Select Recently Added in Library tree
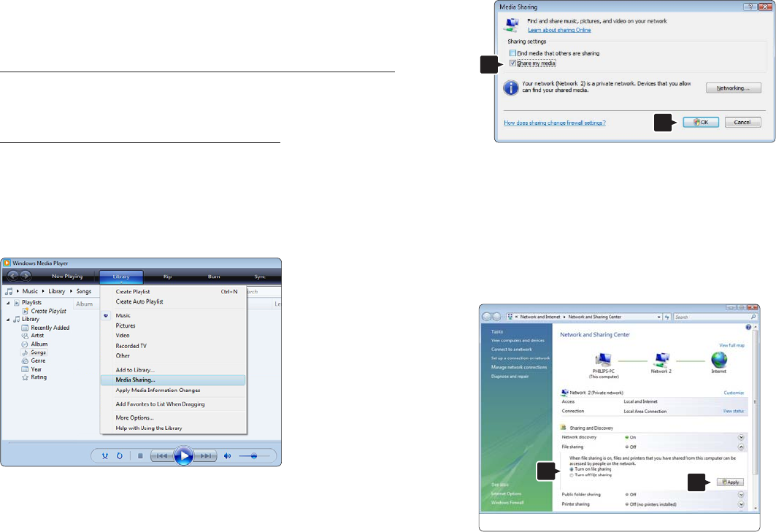 50,328
